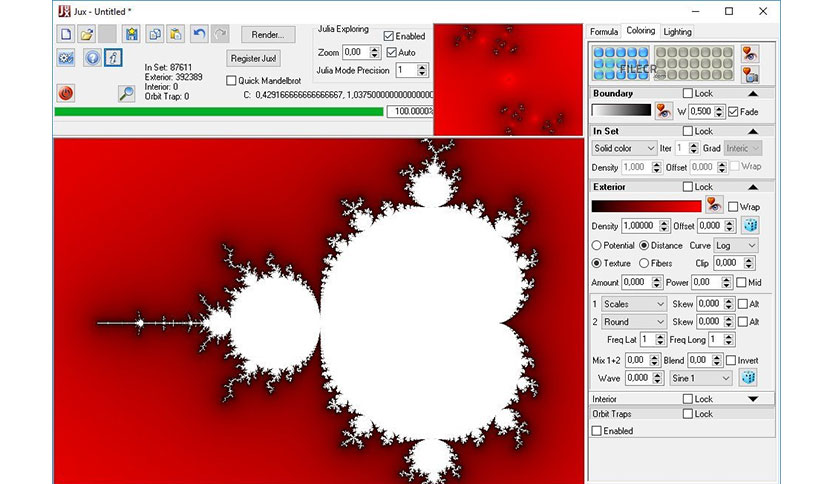Click the Julia Zoom value field
The height and width of the screenshot is (484, 836).
(356, 52)
